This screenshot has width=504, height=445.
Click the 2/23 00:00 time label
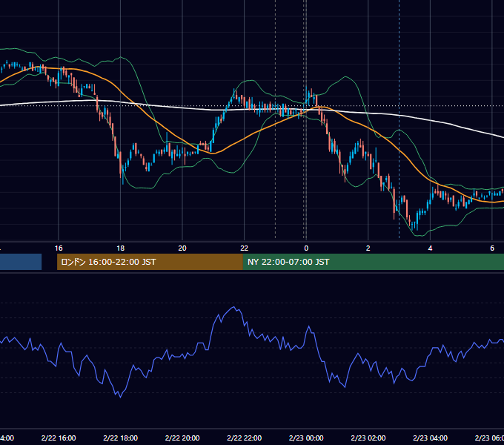[x=306, y=438]
